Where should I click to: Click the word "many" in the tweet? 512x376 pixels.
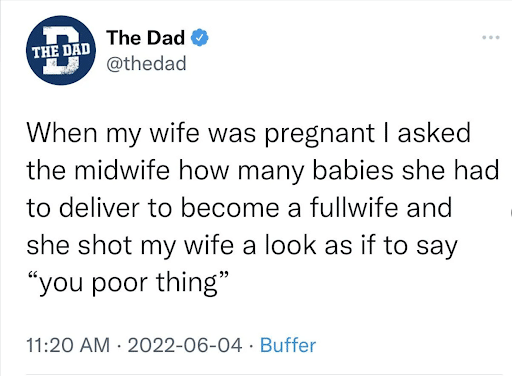[x=271, y=172]
